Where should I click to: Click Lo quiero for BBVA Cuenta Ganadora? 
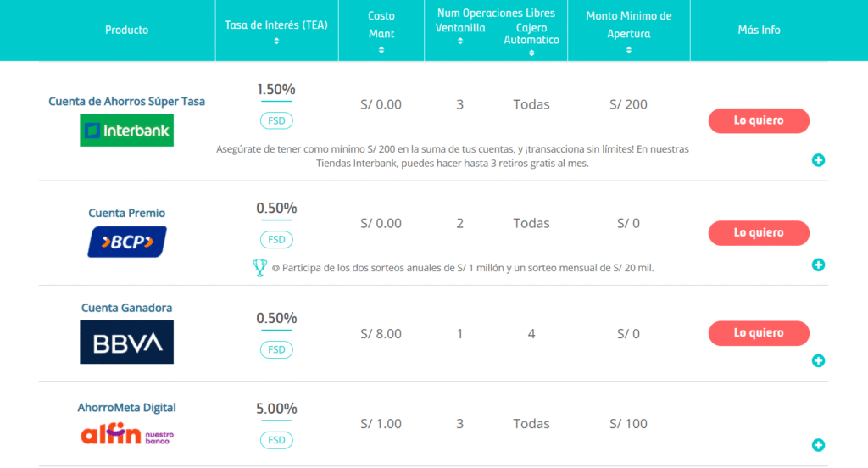(759, 333)
